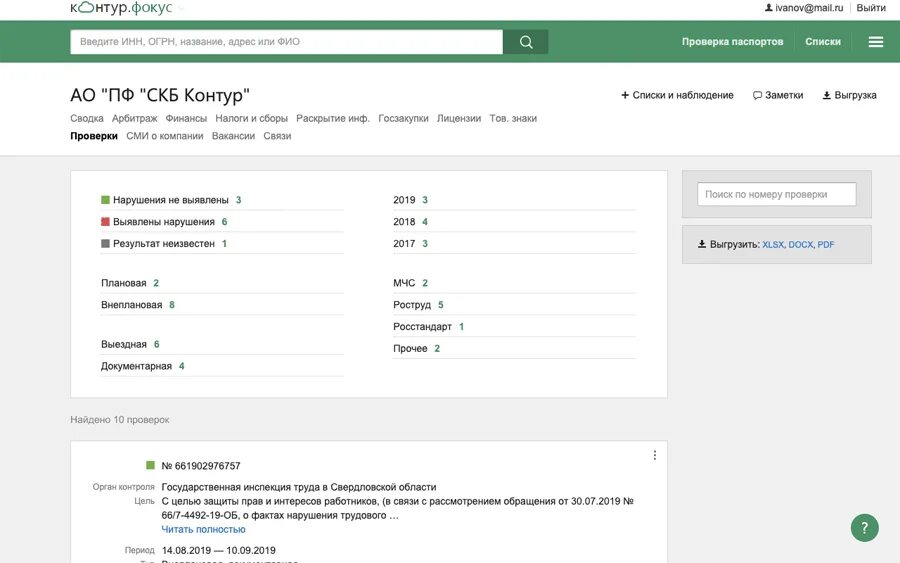Switch to the Налоги и сборы tab

pos(251,118)
